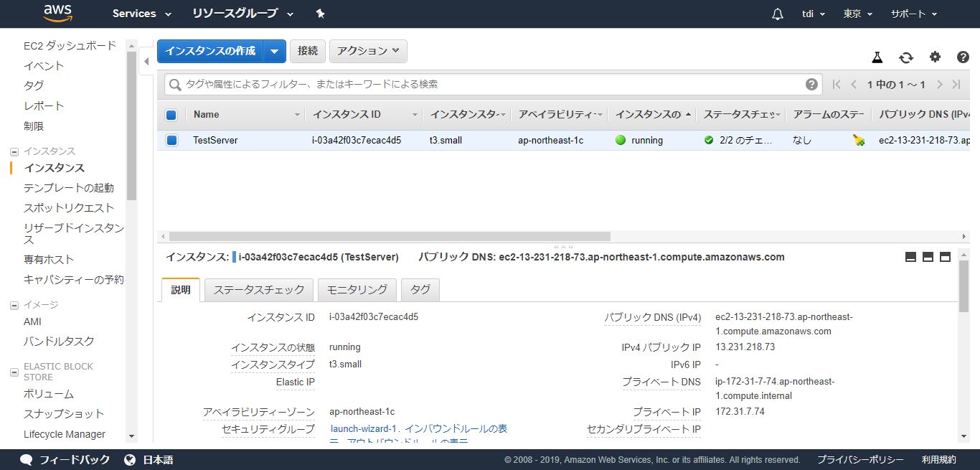Switch to the ステータスチェック tab

point(259,289)
